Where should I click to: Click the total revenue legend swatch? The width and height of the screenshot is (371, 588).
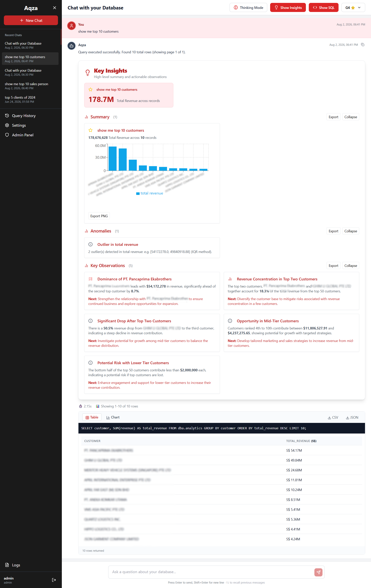coord(138,193)
